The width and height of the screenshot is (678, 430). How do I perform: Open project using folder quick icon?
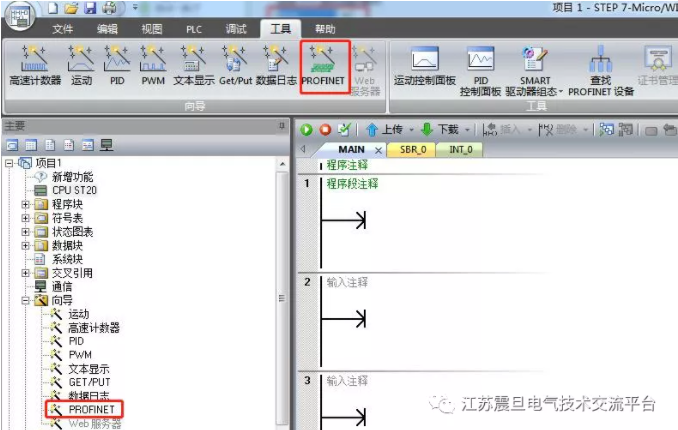point(71,8)
